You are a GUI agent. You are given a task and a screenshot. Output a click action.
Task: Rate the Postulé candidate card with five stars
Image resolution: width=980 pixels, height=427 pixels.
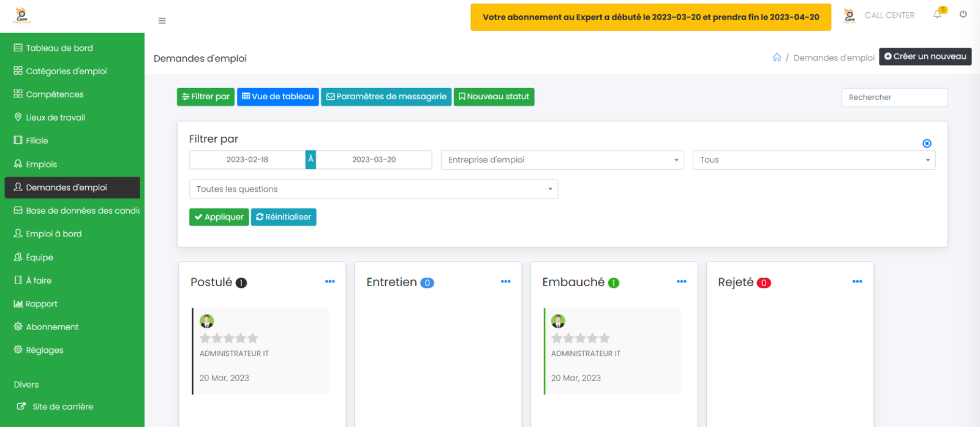[x=253, y=338]
